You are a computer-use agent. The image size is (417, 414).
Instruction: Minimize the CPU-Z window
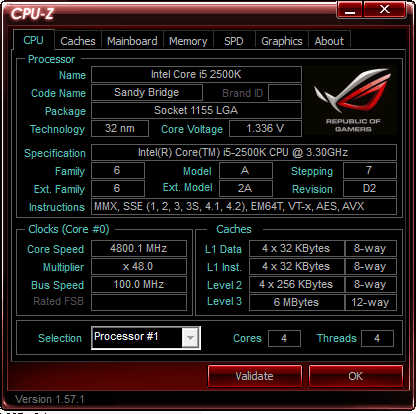point(350,9)
